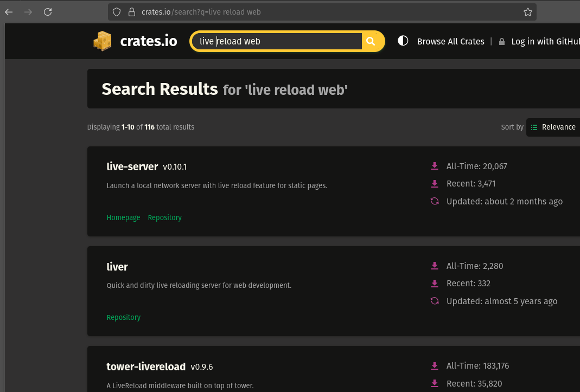Open the tower-livereload crate

146,367
